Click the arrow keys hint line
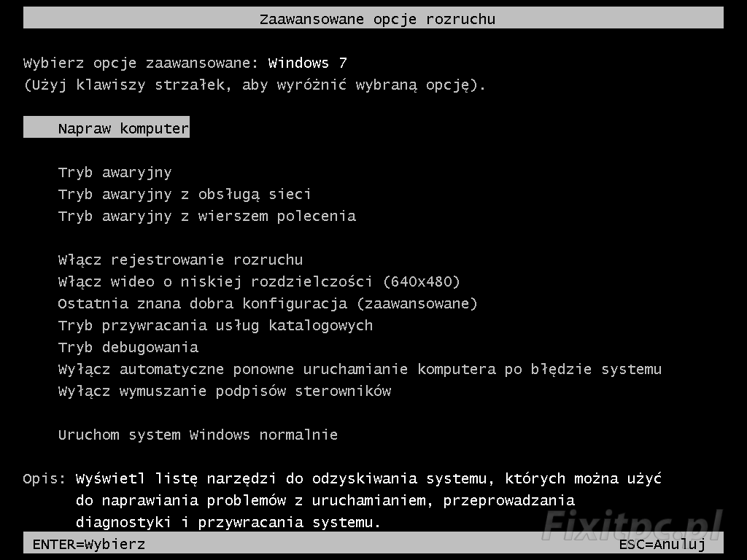The image size is (747, 560). (x=255, y=85)
